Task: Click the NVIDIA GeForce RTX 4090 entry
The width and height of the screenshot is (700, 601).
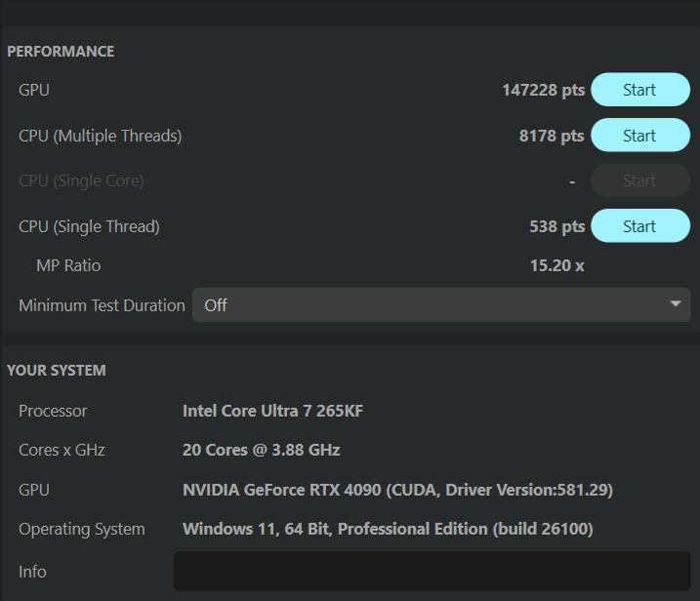Action: click(x=397, y=490)
